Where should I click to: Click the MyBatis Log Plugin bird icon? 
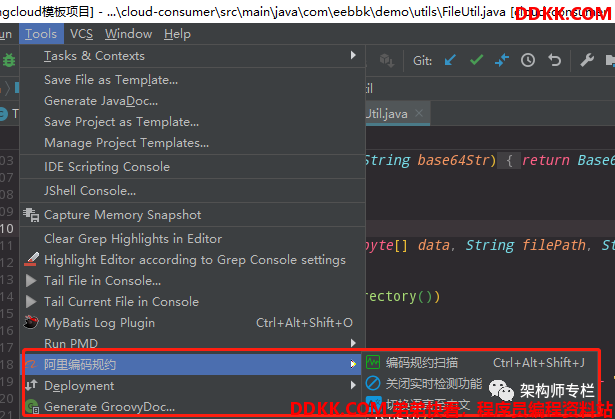31,322
